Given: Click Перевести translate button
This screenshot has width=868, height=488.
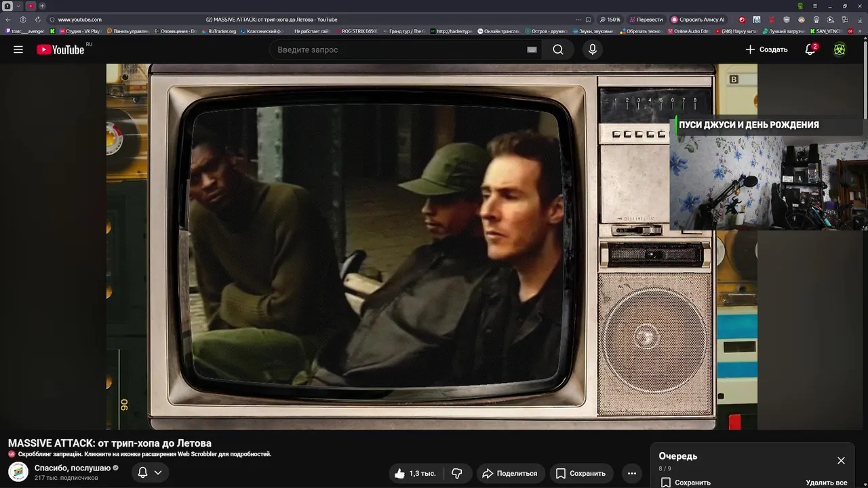Looking at the screenshot, I should point(646,20).
